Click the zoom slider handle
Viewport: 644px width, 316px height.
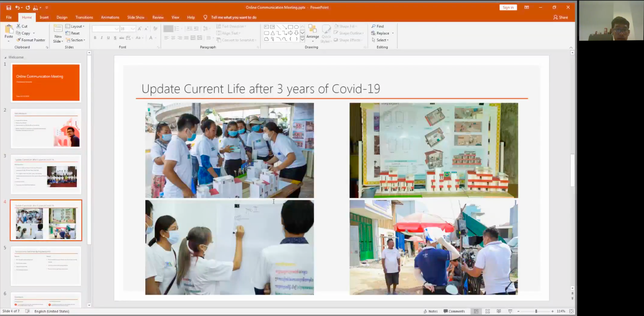coord(536,311)
